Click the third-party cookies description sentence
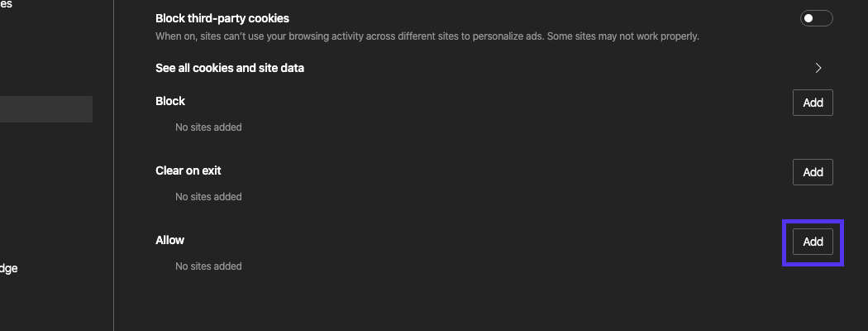 point(427,36)
